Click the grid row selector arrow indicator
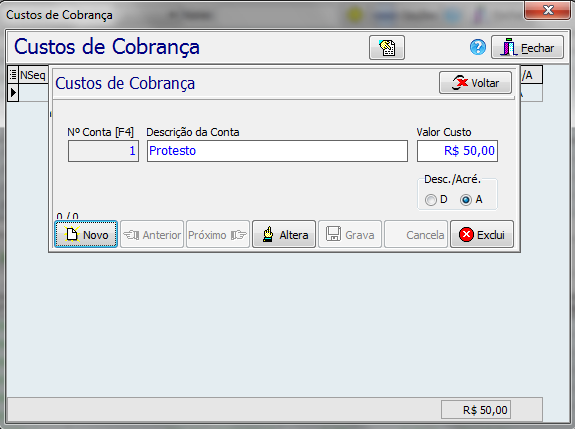 13,92
